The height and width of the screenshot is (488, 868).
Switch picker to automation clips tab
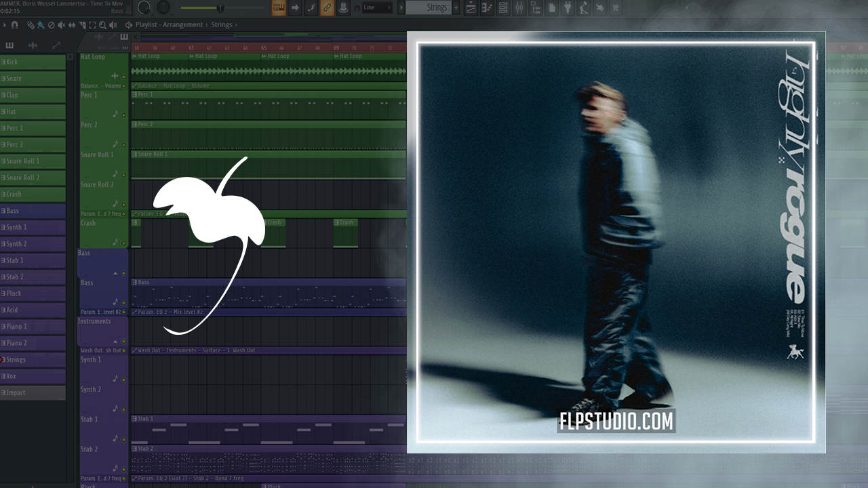tap(56, 45)
